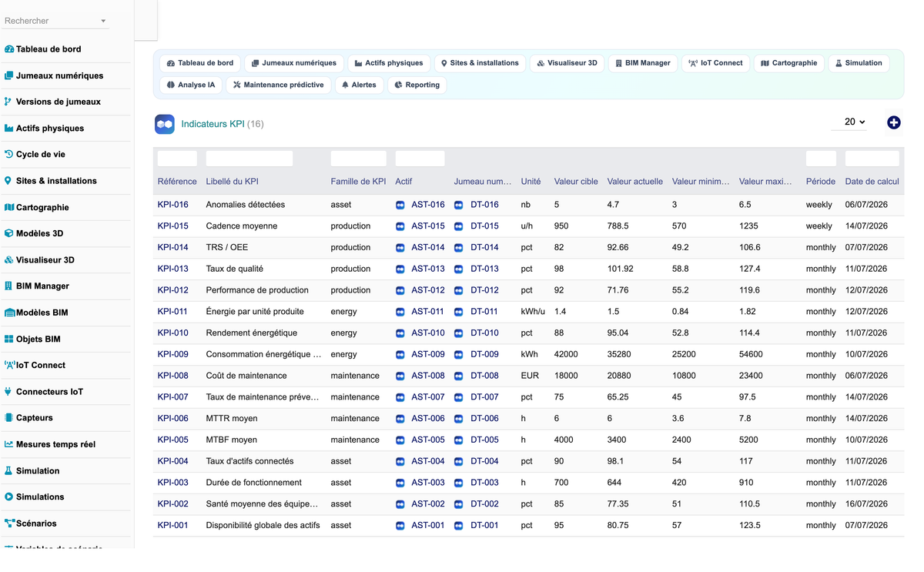The height and width of the screenshot is (572, 924).
Task: Click twin icon beside DT-015
Action: (x=458, y=226)
